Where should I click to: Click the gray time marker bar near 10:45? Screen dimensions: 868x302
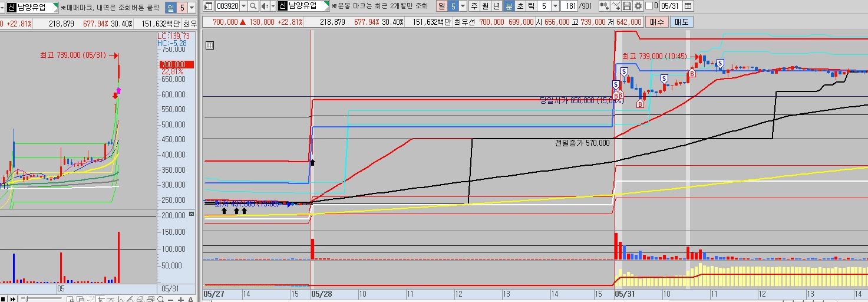(687, 158)
